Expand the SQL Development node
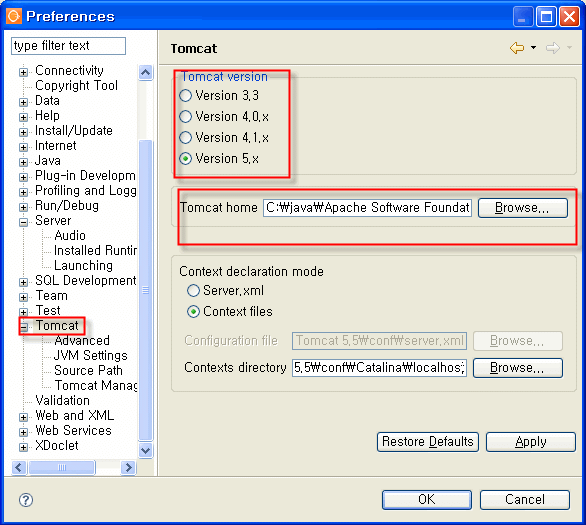The image size is (586, 525). (x=23, y=282)
